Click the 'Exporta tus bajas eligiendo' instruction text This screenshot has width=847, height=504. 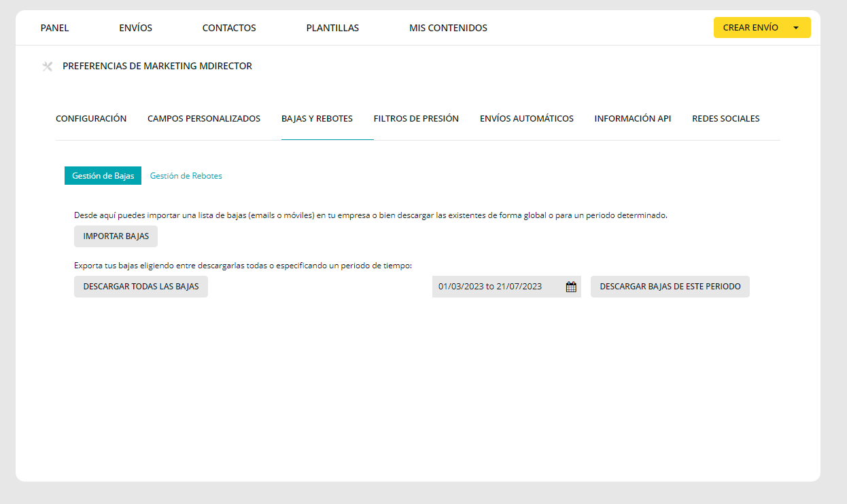(243, 266)
